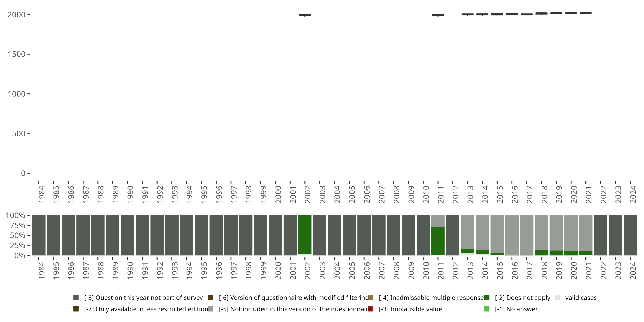The height and width of the screenshot is (322, 644).
Task: Click the dark gray 1984 bar
Action: 39,235
